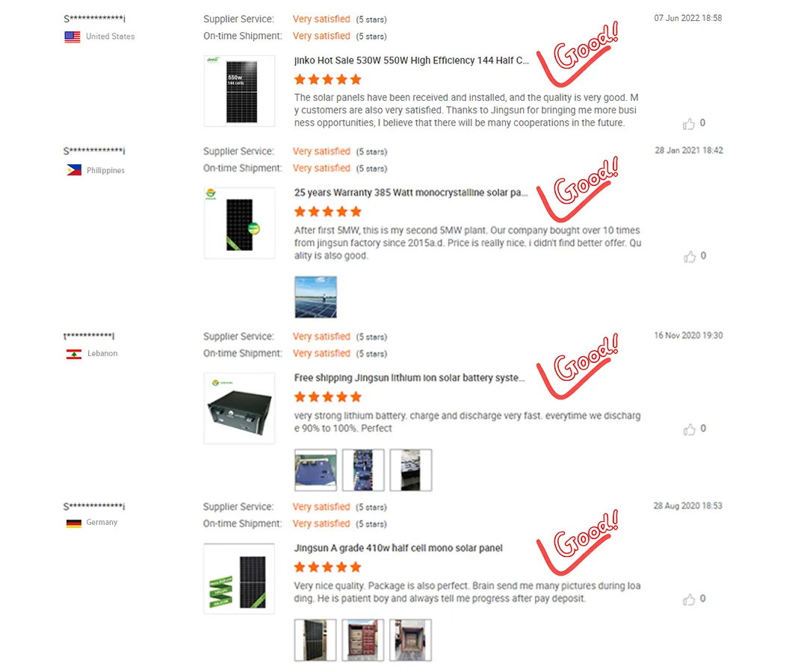
Task: Click thumbs-up on Lebanon review
Action: [x=689, y=429]
